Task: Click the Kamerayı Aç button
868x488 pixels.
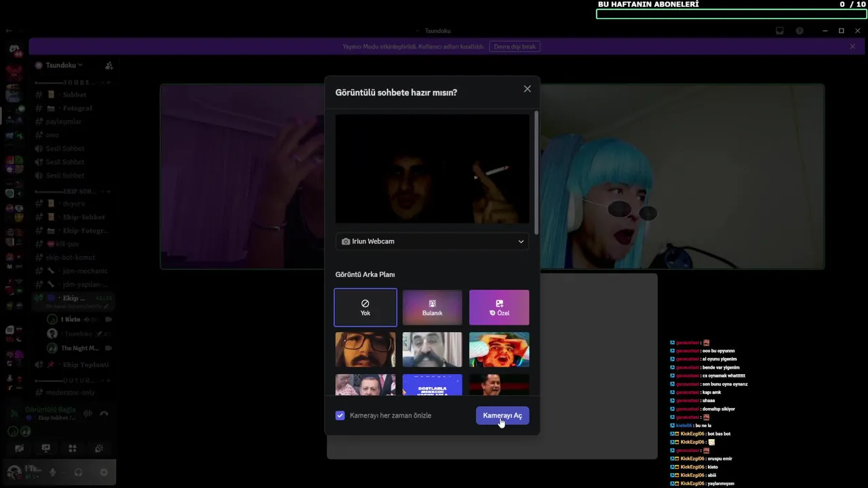Action: coord(502,415)
